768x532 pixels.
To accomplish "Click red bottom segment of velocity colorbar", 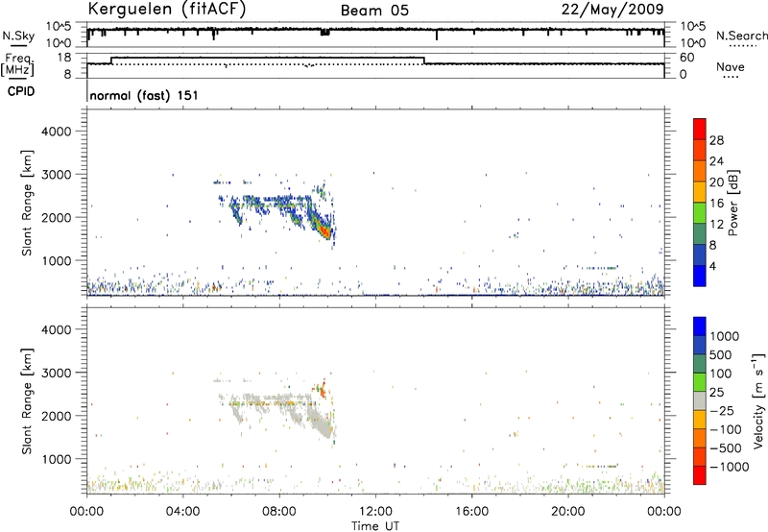I will tap(700, 475).
